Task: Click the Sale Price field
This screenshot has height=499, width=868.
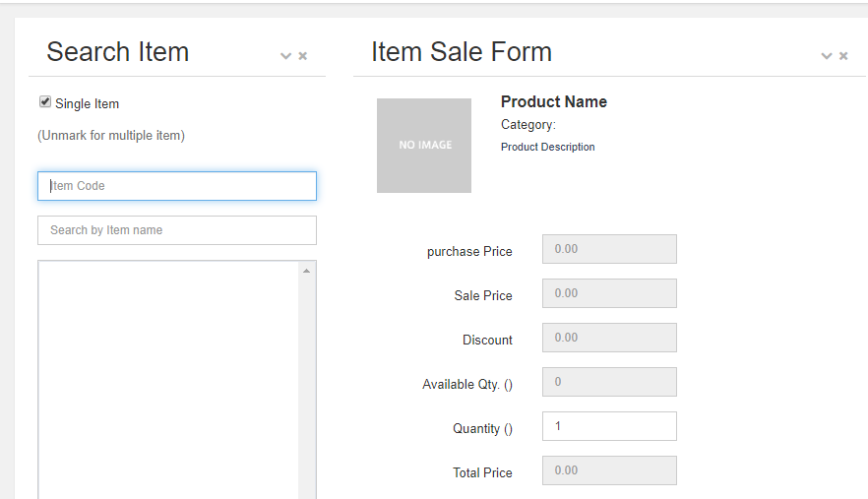Action: coord(609,293)
